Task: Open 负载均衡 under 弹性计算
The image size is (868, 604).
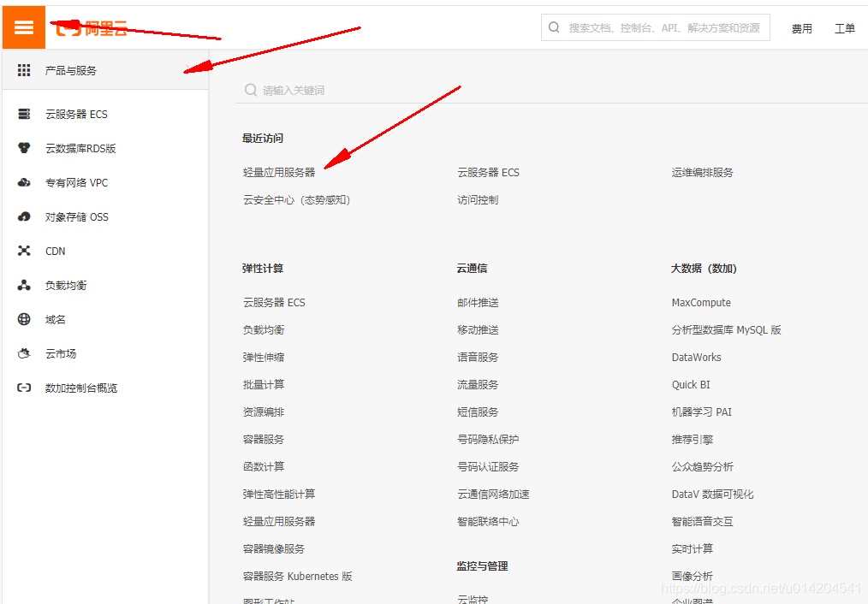Action: point(264,329)
